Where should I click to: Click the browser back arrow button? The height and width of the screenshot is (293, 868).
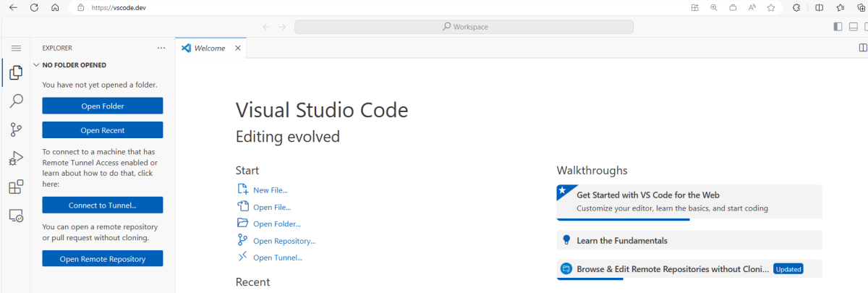click(x=12, y=7)
